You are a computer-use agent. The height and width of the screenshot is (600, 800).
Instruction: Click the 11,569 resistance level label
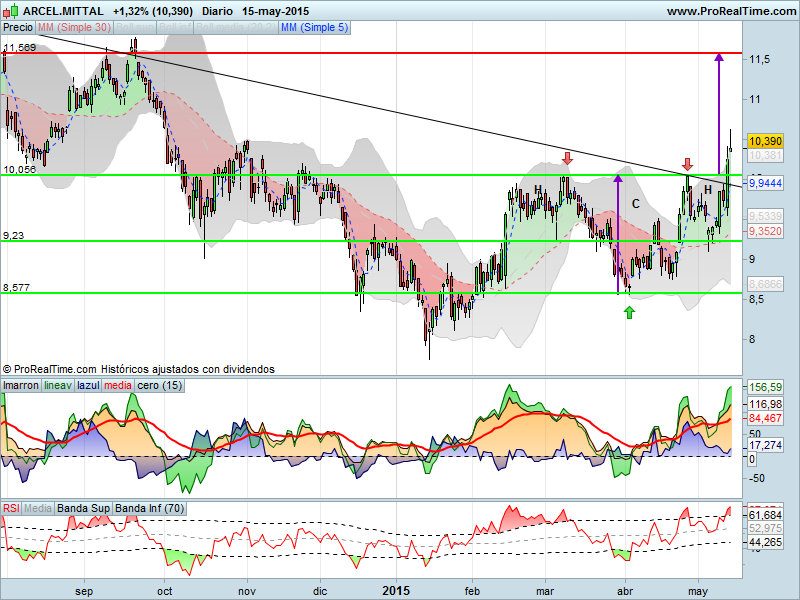19,47
